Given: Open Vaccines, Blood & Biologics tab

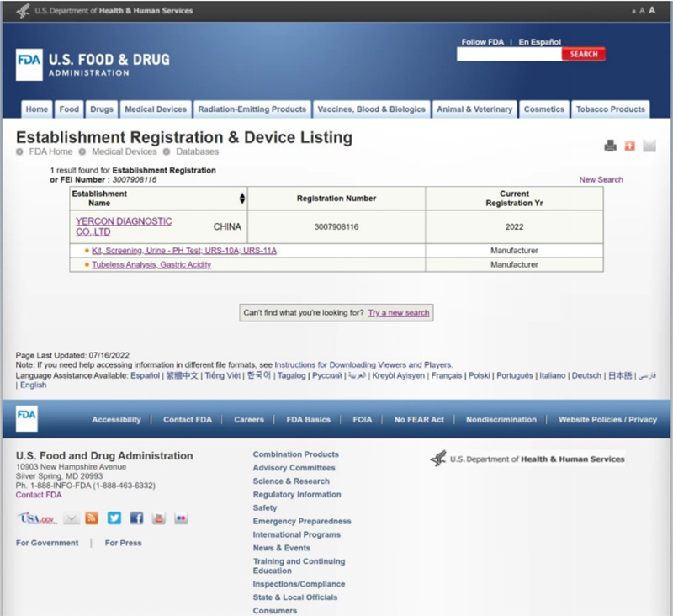Looking at the screenshot, I should tap(372, 109).
